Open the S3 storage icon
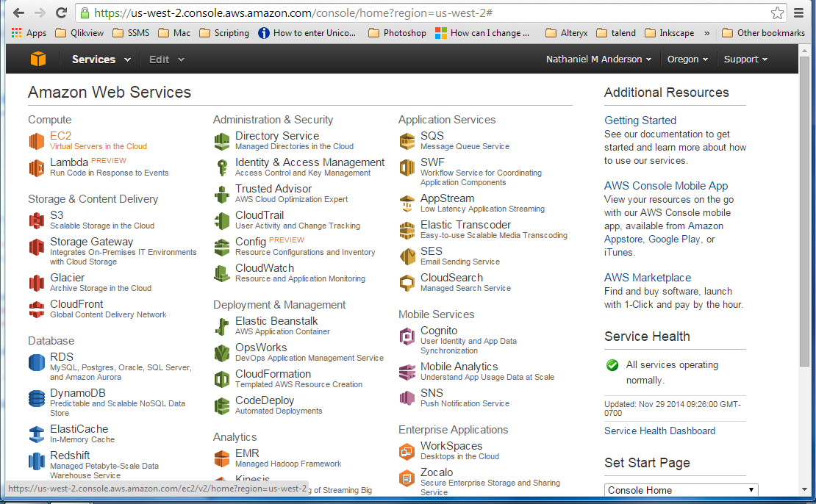Image resolution: width=816 pixels, height=504 pixels. (x=37, y=220)
